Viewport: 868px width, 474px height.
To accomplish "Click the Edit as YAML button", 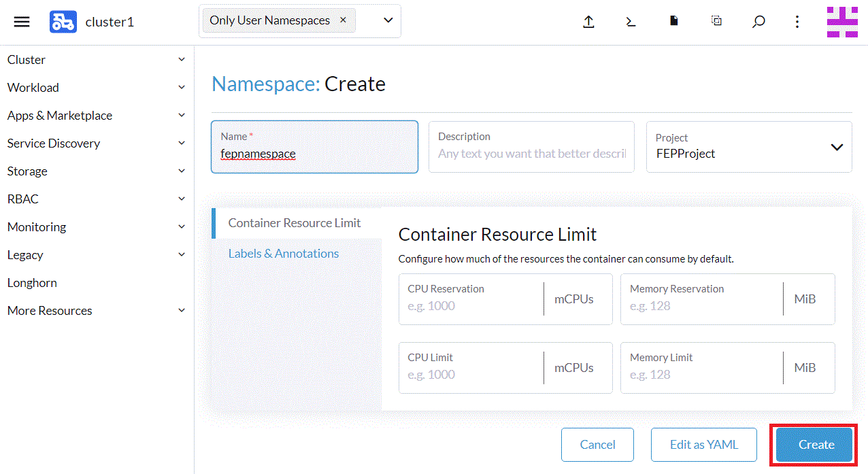I will tap(703, 445).
